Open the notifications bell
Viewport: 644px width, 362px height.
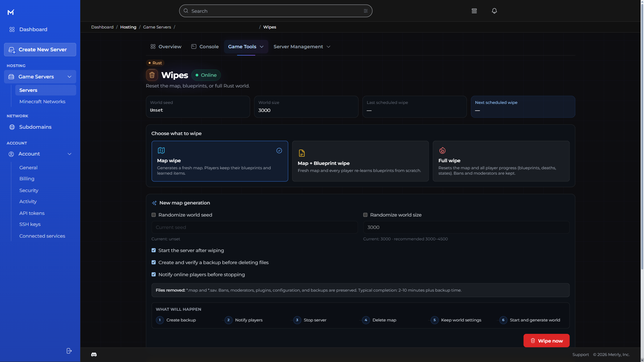(494, 11)
